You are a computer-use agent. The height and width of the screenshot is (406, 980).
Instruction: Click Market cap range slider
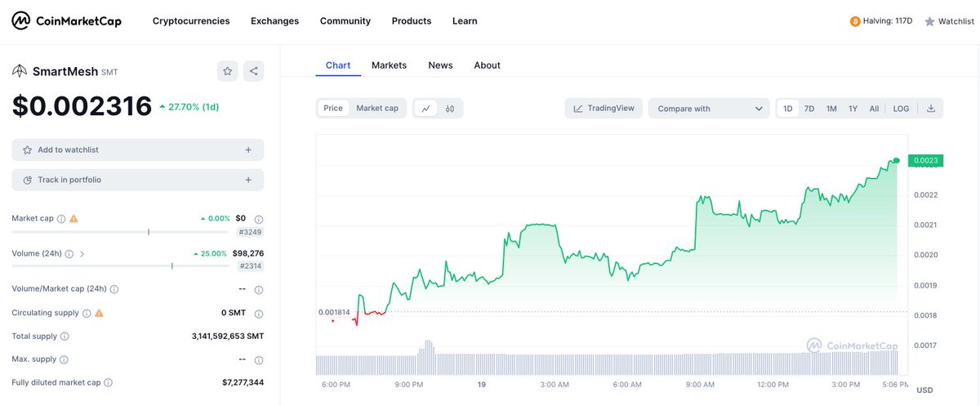(121, 232)
